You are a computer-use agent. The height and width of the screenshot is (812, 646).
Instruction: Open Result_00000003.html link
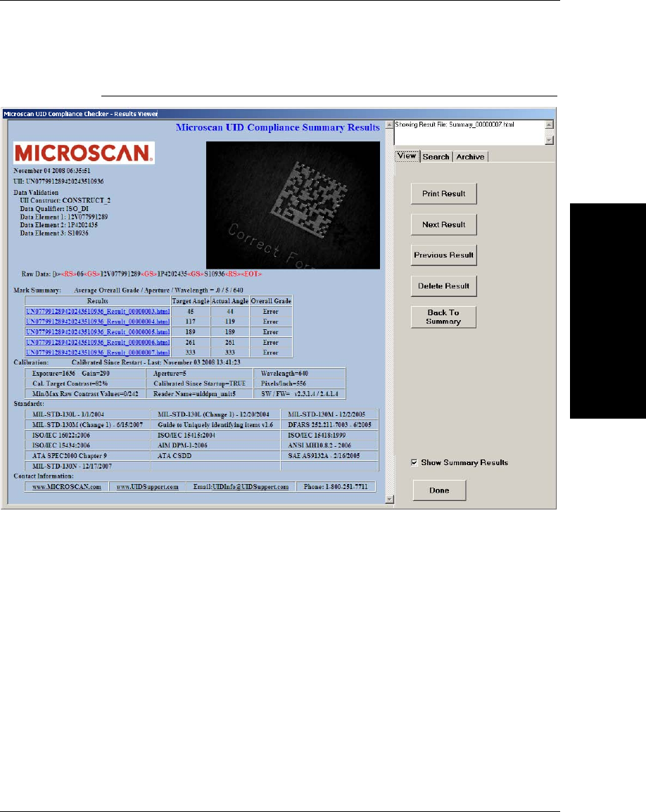(x=98, y=311)
